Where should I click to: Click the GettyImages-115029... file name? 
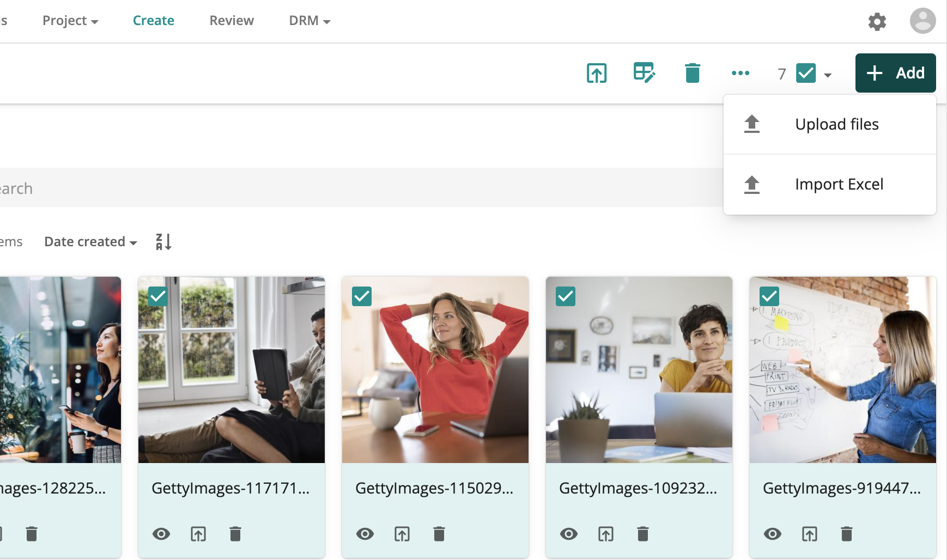coord(434,488)
